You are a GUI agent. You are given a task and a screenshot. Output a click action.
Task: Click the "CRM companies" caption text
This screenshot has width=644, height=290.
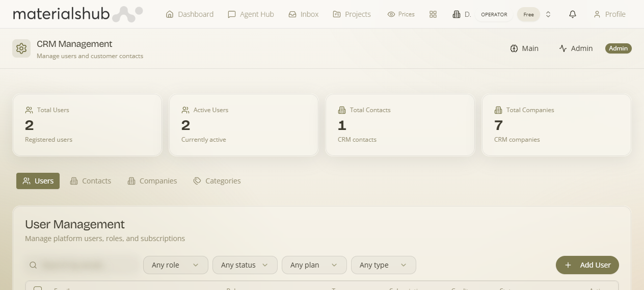[x=517, y=140]
